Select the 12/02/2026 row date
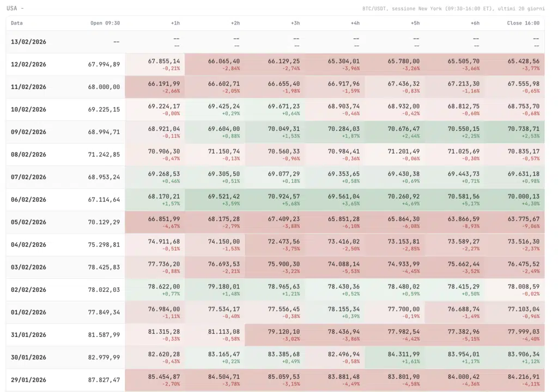The image size is (558, 392). pyautogui.click(x=28, y=64)
